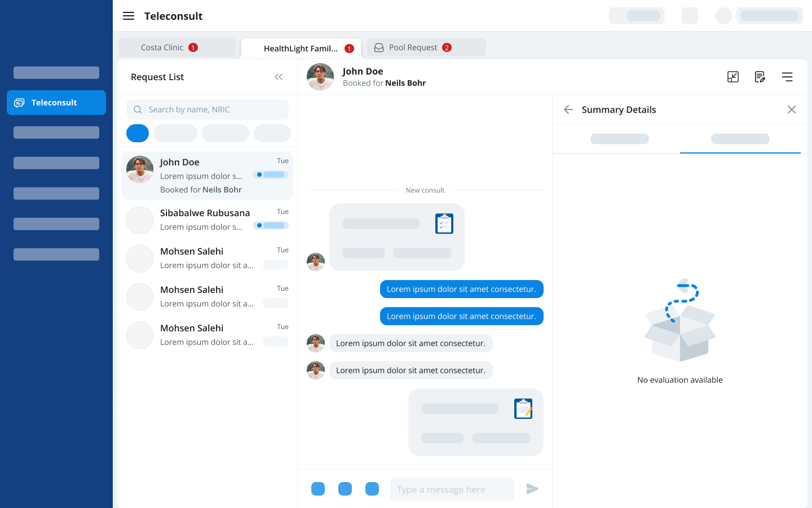Open the clipboard checklist icon in chat
Screen dimensions: 812x508
tap(444, 224)
